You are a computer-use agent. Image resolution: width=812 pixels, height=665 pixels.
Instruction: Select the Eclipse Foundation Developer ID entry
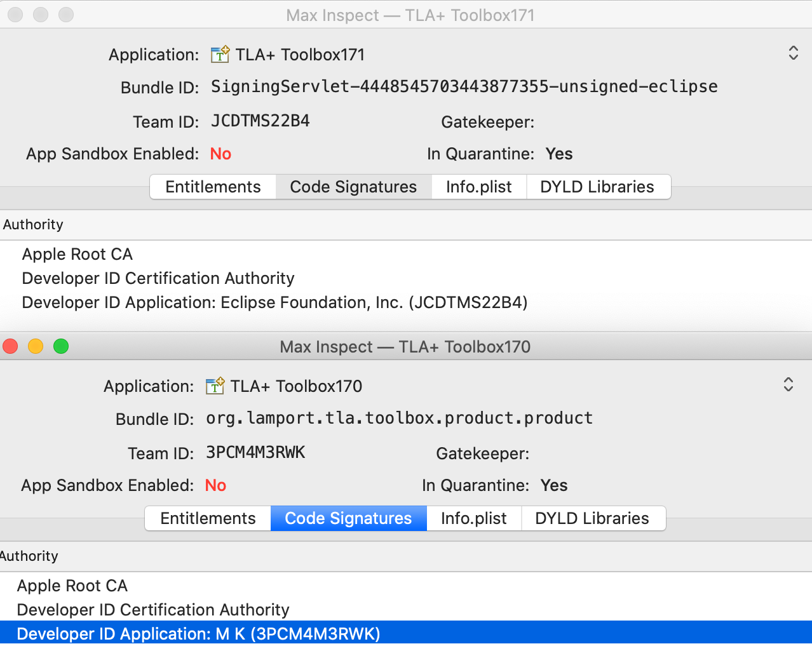[x=274, y=302]
